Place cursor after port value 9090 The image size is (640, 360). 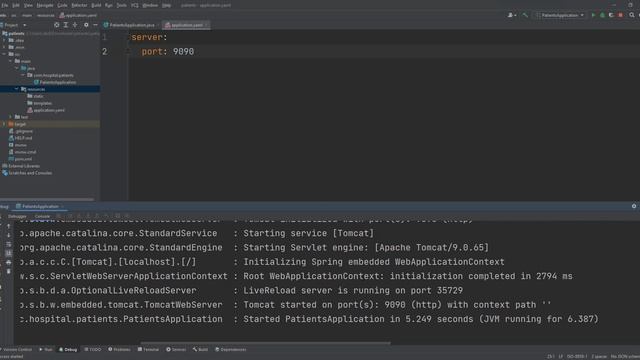[x=195, y=51]
